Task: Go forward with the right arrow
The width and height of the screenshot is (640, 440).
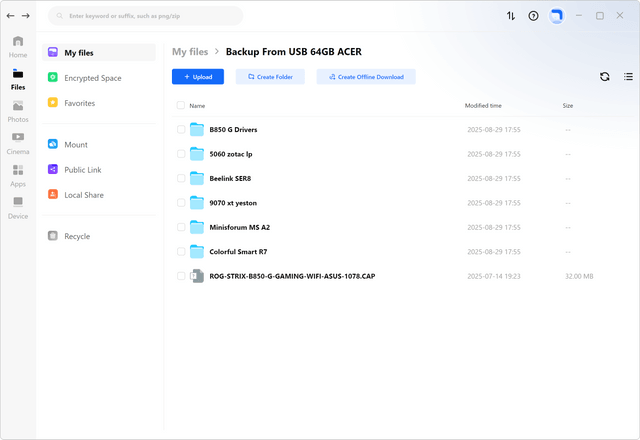Action: coord(26,16)
